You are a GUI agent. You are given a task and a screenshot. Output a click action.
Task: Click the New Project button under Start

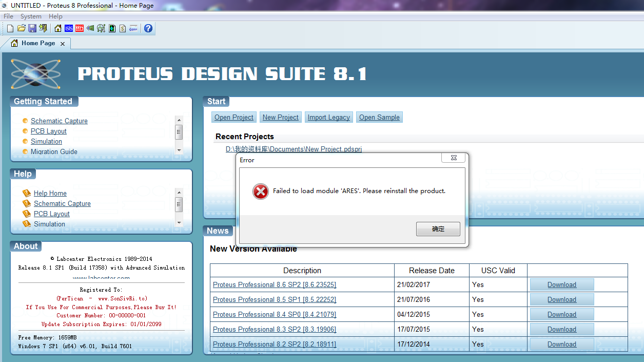pyautogui.click(x=280, y=117)
